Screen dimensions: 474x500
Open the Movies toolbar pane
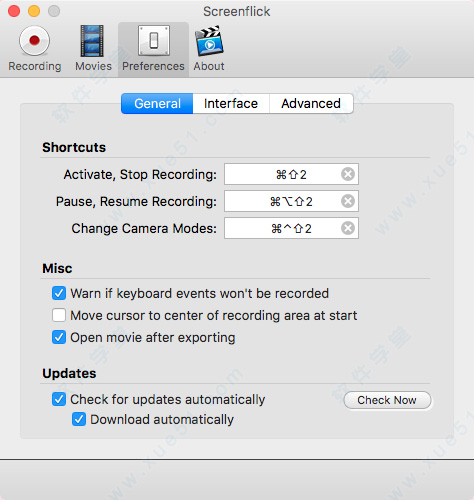click(x=93, y=48)
